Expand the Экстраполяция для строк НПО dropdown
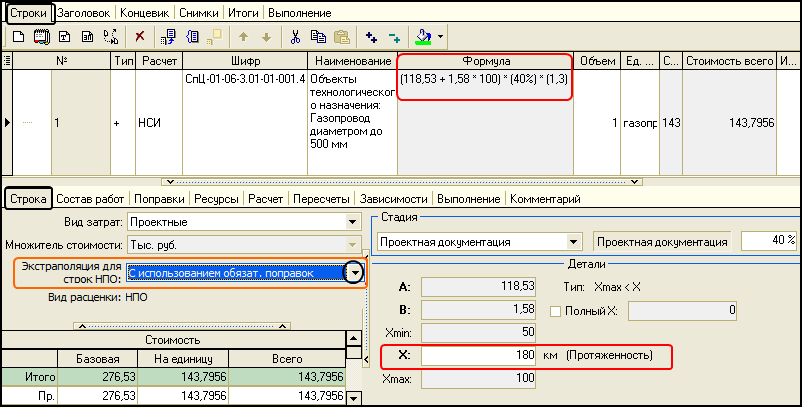Screen dimensions: 802x407 pyautogui.click(x=352, y=272)
